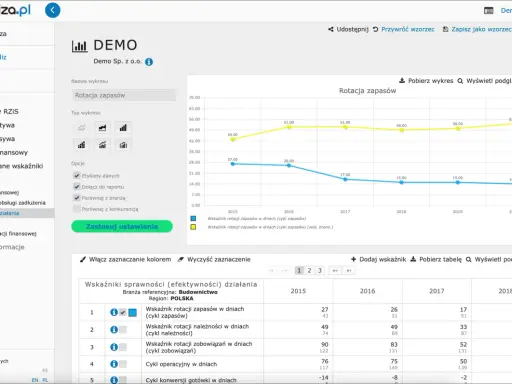Click Wyczyść zaznaczenie eraser tool
The height and width of the screenshot is (384, 512).
214,259
